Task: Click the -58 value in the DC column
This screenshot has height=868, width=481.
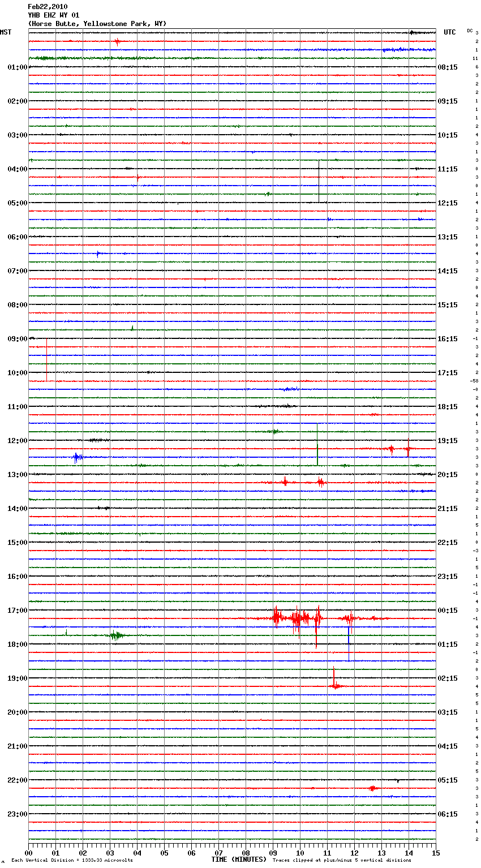Action: [474, 381]
